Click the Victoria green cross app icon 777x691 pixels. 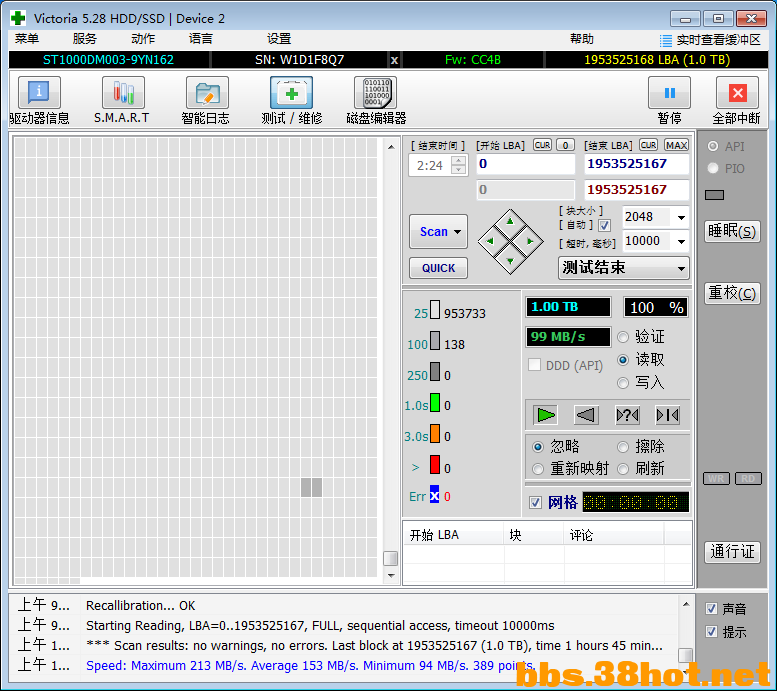[18, 18]
